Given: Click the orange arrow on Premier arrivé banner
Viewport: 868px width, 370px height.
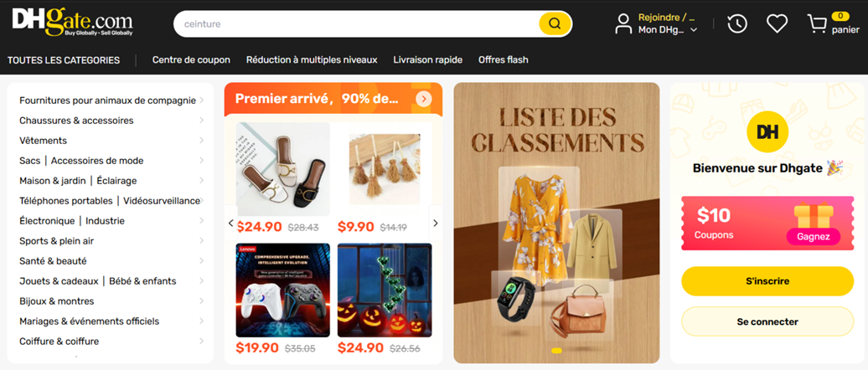Looking at the screenshot, I should (423, 99).
